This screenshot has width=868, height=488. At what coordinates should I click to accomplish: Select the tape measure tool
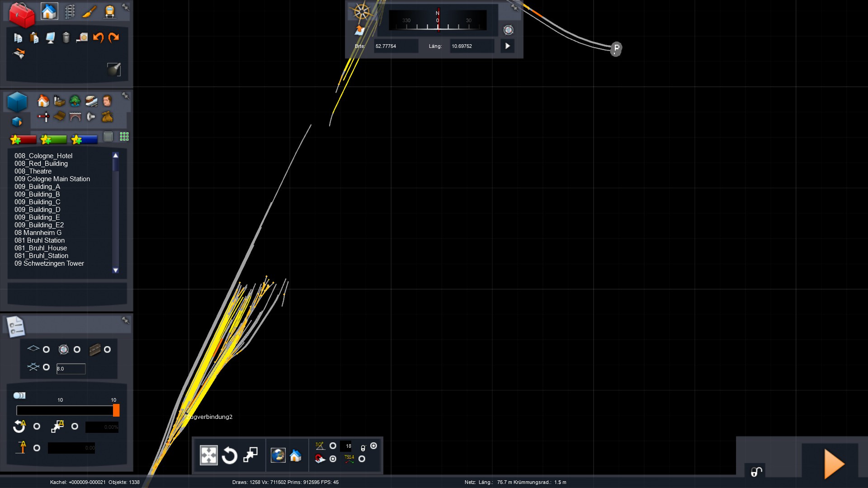coord(82,38)
